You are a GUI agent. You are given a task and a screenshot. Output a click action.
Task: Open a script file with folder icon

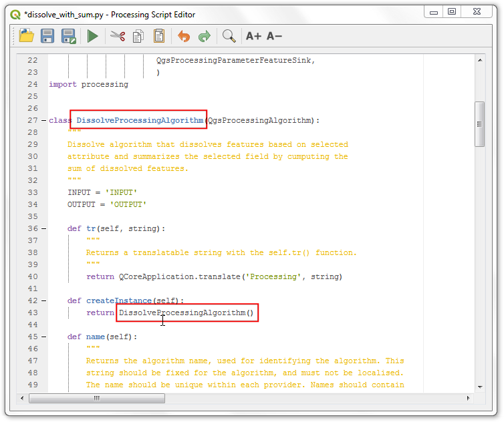[x=26, y=36]
